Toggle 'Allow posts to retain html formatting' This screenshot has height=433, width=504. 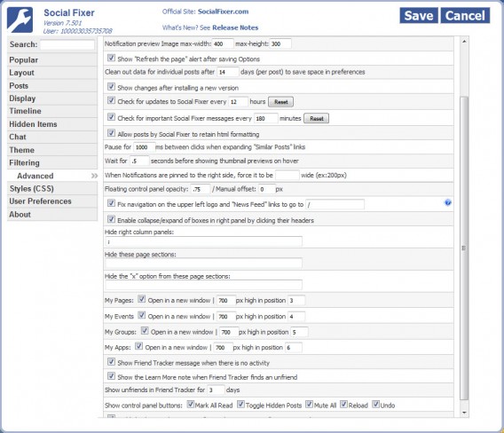[111, 133]
